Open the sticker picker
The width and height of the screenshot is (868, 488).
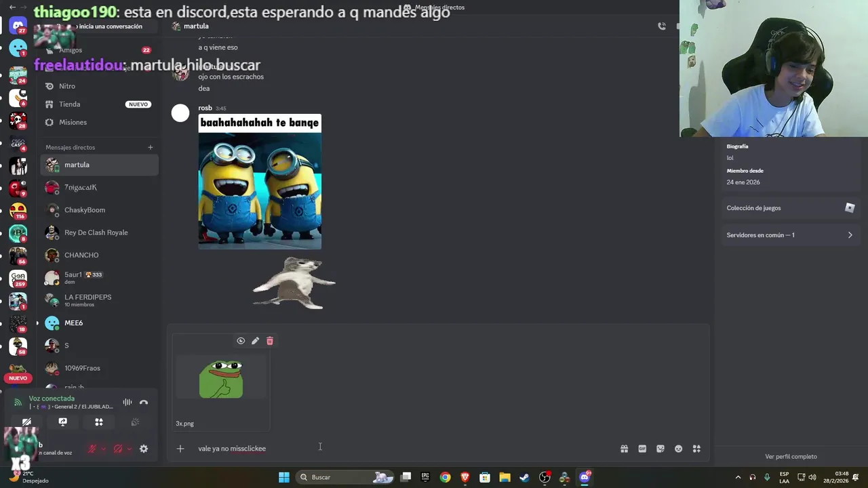click(660, 449)
